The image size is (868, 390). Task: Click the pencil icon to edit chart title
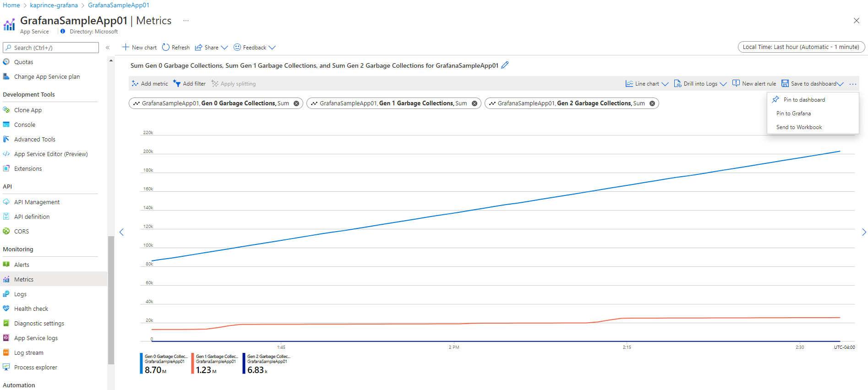click(505, 65)
